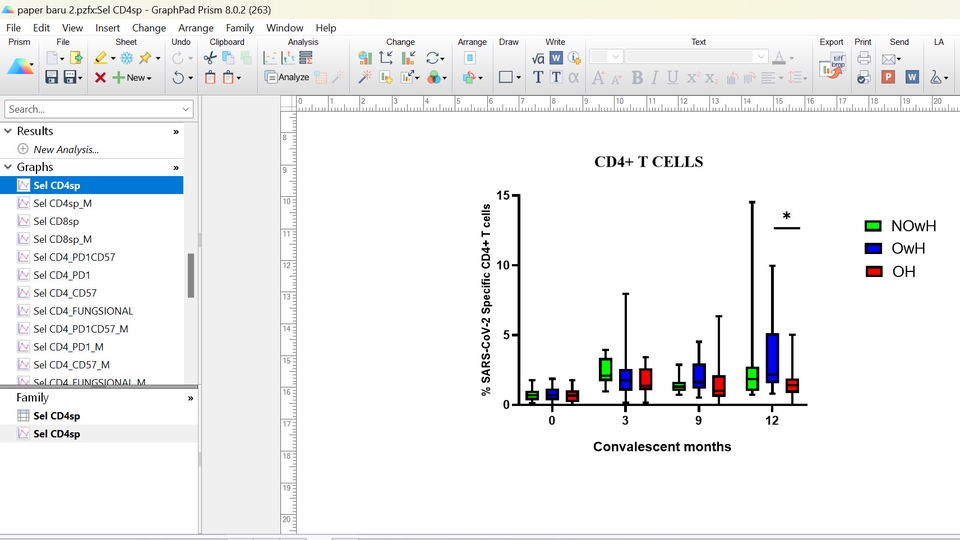Collapse the Results section
The image size is (960, 540).
(x=9, y=131)
